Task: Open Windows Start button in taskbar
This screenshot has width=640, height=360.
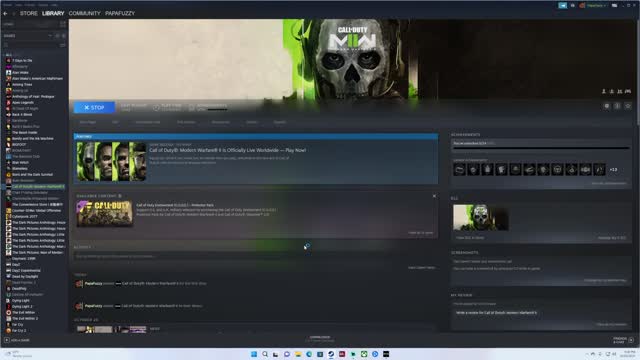Action: click(254, 354)
